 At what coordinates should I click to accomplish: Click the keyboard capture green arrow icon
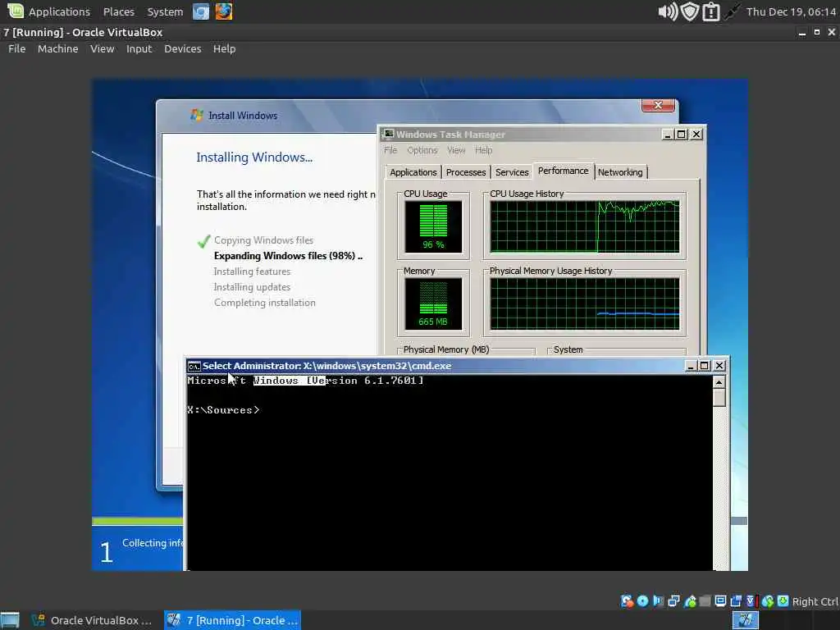[x=783, y=601]
